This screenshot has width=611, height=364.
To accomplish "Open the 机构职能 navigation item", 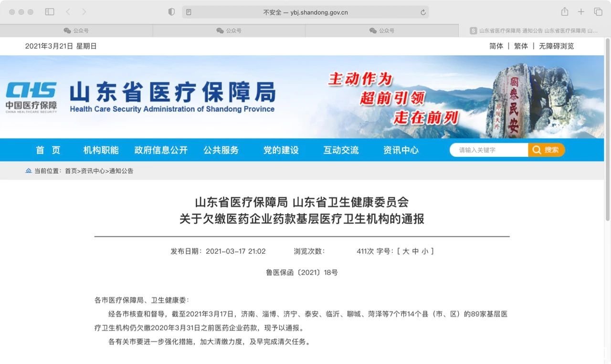I will click(101, 150).
